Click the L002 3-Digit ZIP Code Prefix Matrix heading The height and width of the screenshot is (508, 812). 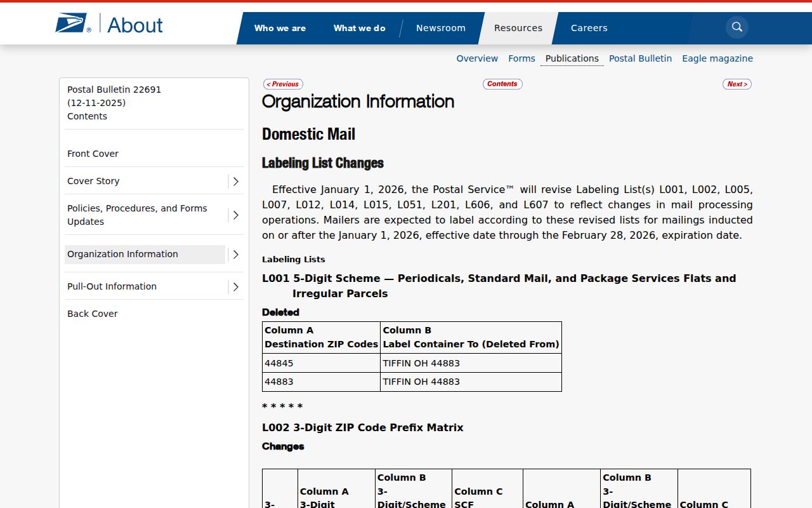click(363, 428)
